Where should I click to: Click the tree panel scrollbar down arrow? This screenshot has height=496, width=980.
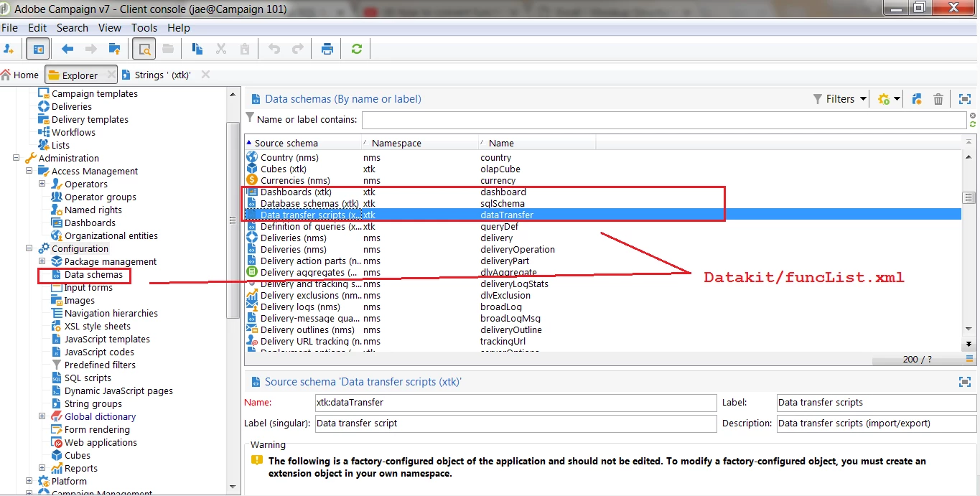(x=233, y=487)
